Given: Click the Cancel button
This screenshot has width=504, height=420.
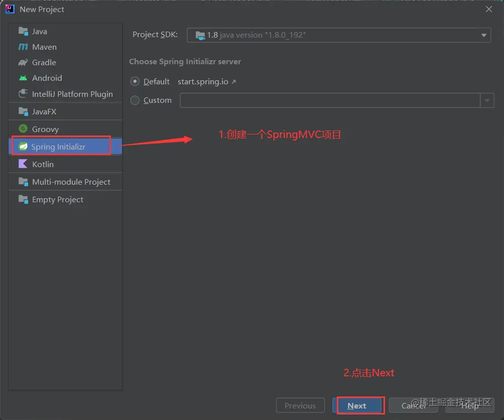Looking at the screenshot, I should click(413, 405).
